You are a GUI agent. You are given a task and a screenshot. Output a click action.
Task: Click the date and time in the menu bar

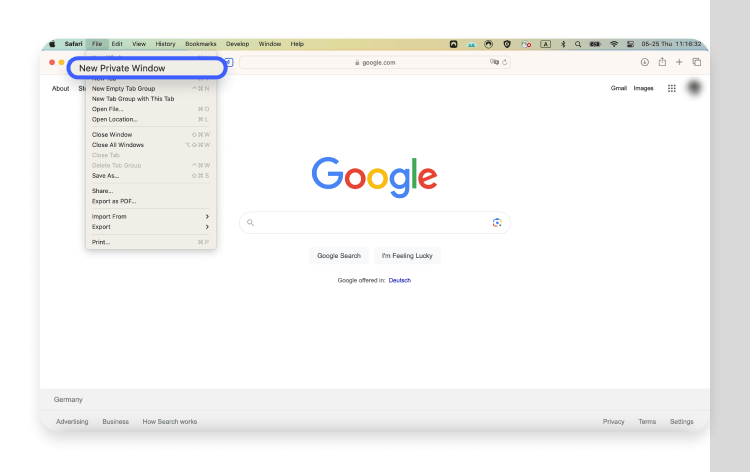point(672,44)
